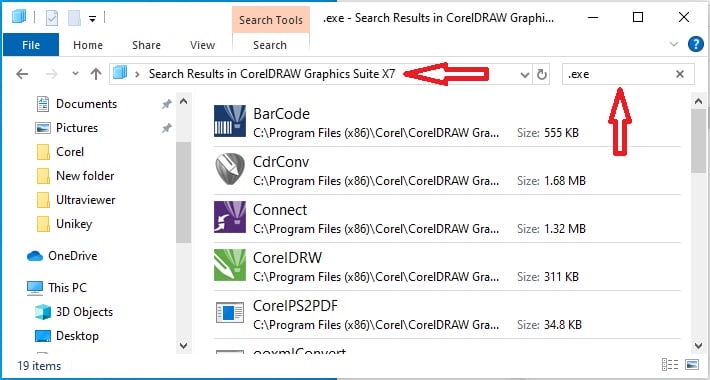Switch to the Share ribbon tab
The width and height of the screenshot is (710, 380).
[x=146, y=45]
